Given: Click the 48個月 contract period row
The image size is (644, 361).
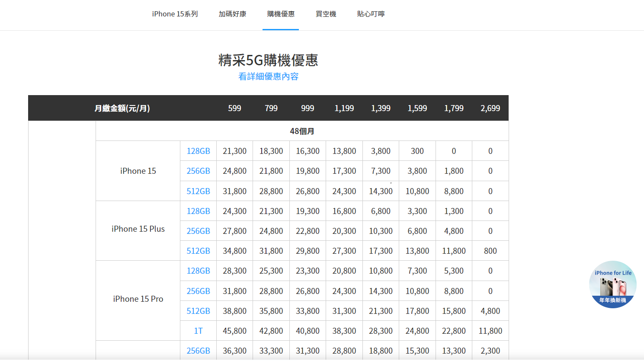Looking at the screenshot, I should coord(302,131).
